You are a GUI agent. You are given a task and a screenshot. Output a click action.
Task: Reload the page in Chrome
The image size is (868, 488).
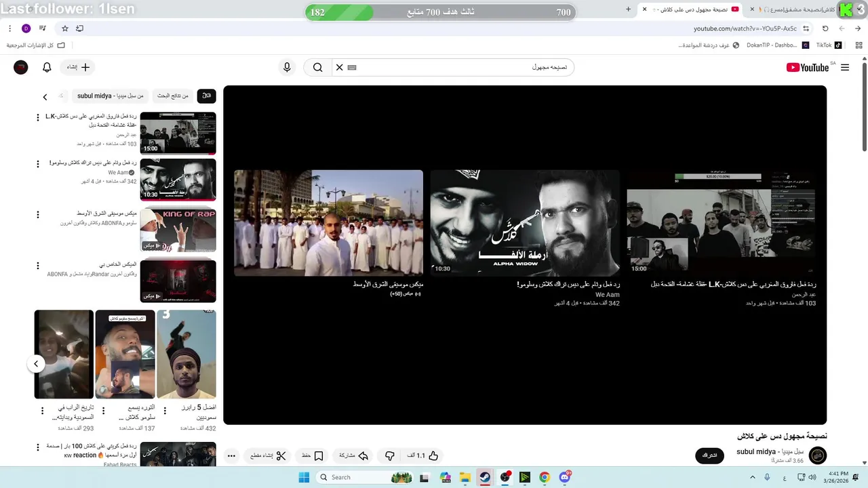(x=825, y=28)
